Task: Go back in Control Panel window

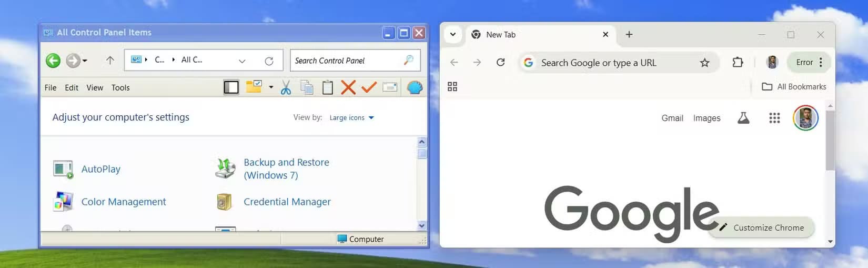Action: coord(53,61)
